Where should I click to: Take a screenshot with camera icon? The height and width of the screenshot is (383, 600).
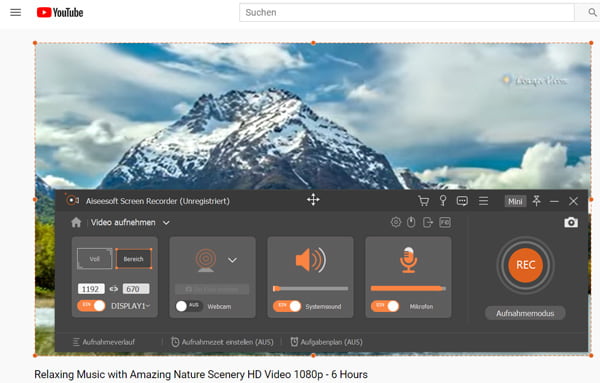pos(571,222)
